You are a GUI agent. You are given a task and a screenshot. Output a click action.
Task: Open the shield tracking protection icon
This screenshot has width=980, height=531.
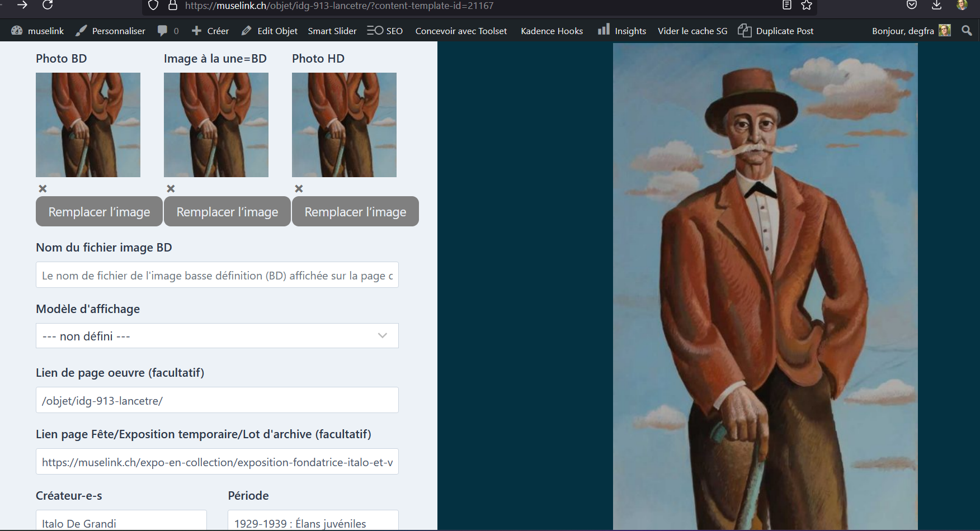click(x=153, y=6)
